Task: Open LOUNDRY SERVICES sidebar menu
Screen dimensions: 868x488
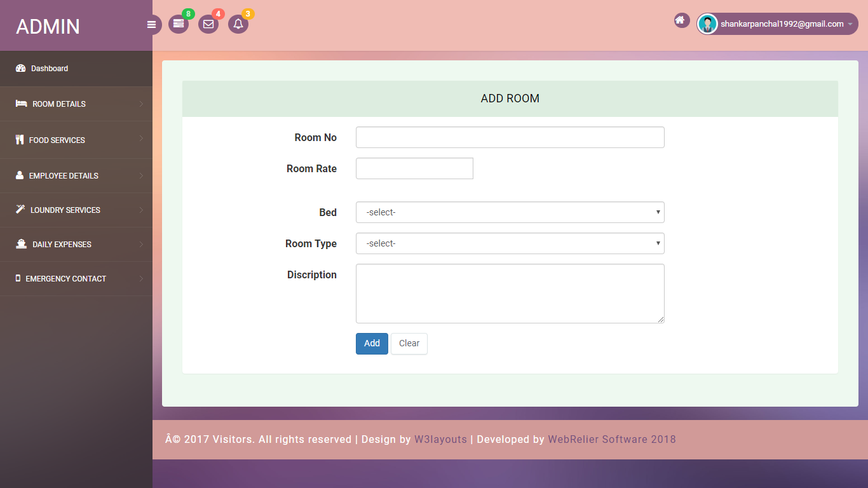Action: point(76,210)
